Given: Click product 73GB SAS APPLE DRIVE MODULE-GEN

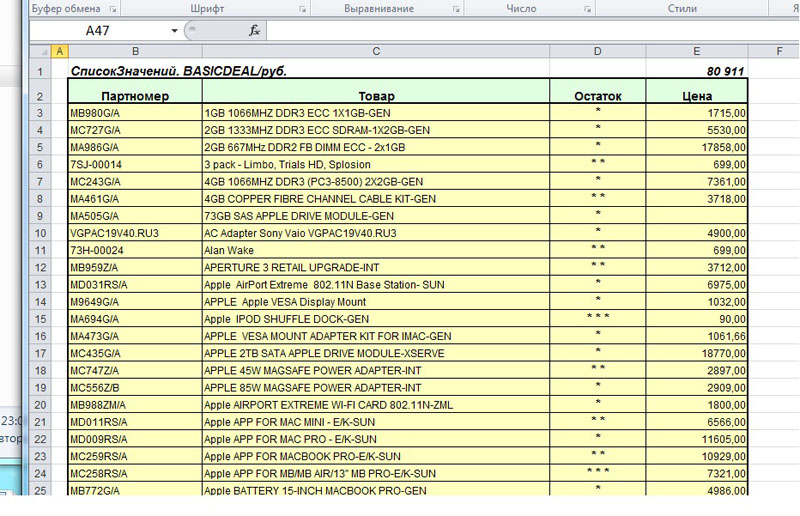Looking at the screenshot, I should pos(376,216).
